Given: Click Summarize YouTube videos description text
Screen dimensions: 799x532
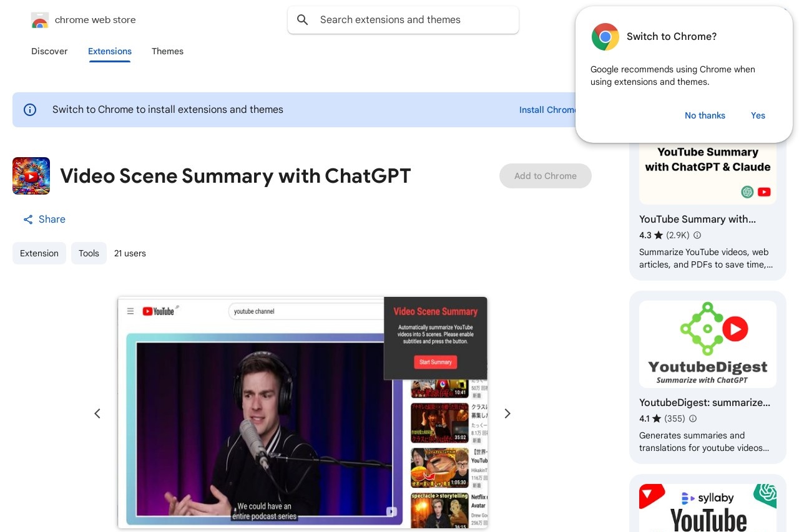Looking at the screenshot, I should tap(705, 258).
